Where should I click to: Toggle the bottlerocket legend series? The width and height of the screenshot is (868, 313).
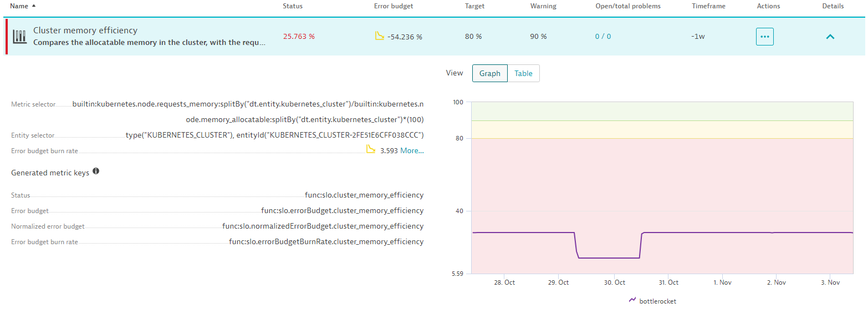pyautogui.click(x=652, y=301)
